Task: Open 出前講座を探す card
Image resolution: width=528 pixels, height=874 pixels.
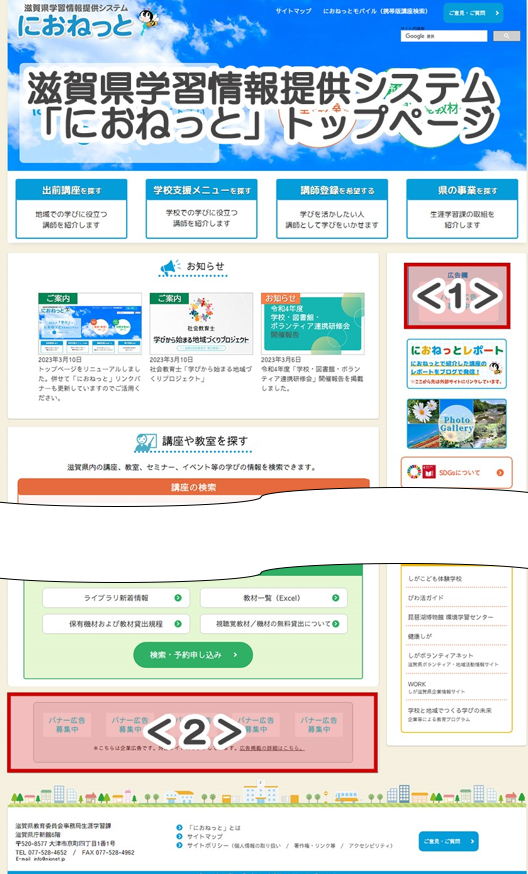Action: tap(71, 208)
